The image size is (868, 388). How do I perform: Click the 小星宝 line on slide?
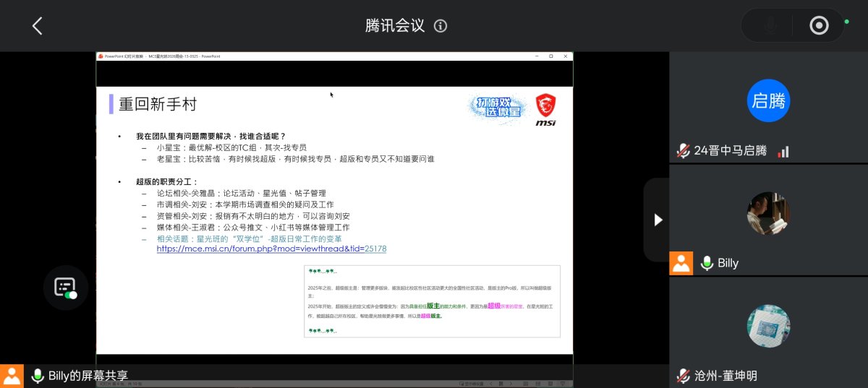click(x=231, y=147)
